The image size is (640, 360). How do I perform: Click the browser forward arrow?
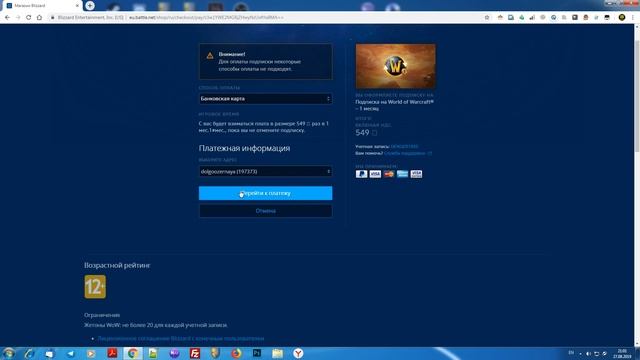tap(18, 18)
